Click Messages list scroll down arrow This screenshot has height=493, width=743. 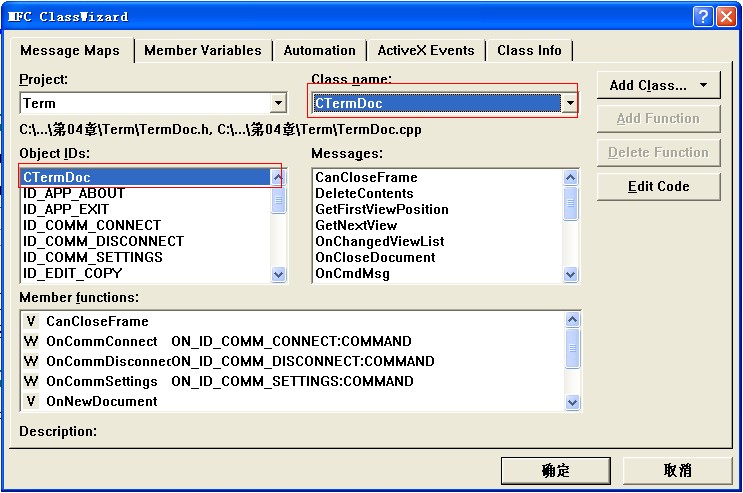point(571,274)
